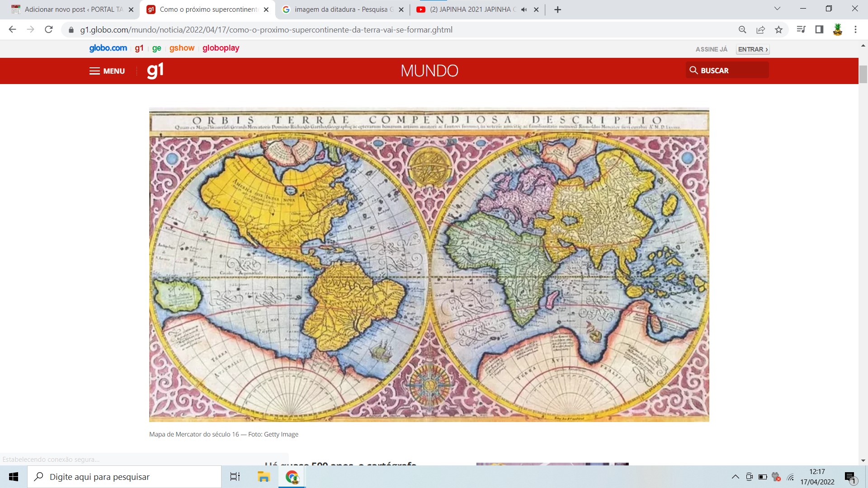Image resolution: width=868 pixels, height=488 pixels.
Task: Close the PORTAL TA tab
Action: pos(131,9)
